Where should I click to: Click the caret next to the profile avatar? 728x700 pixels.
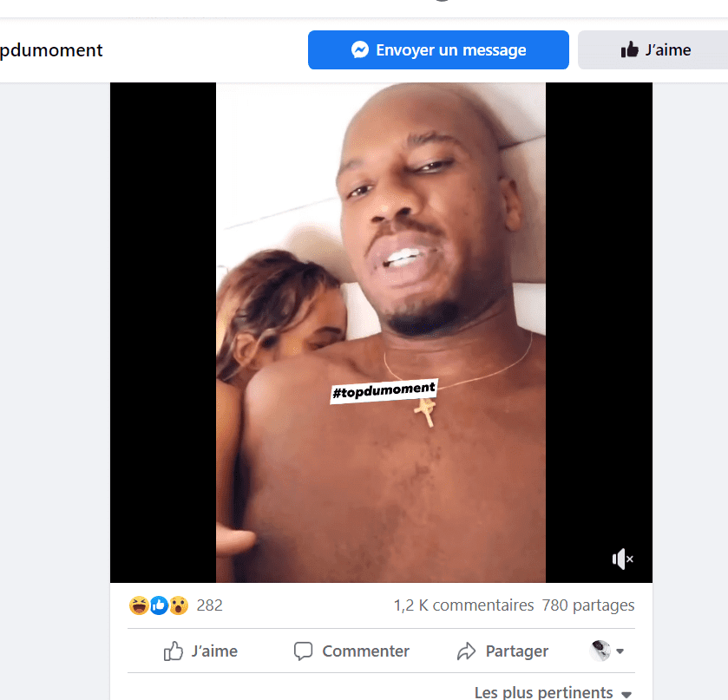[620, 651]
